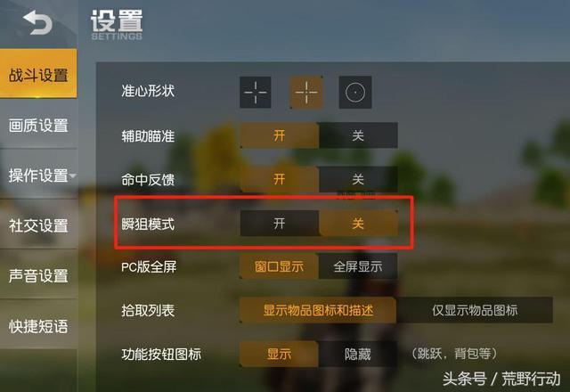
Task: Open the 社交设置 tab
Action: point(38,225)
